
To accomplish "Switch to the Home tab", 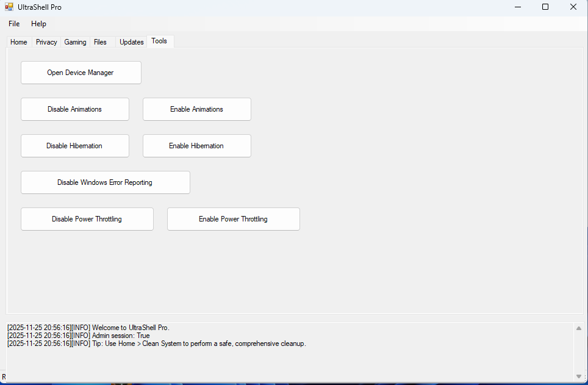I will [19, 42].
